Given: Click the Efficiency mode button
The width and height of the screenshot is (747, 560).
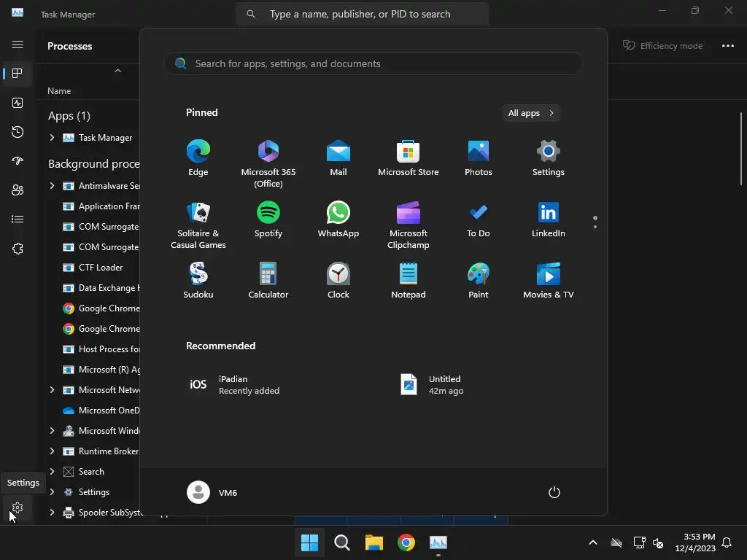Looking at the screenshot, I should (x=662, y=45).
